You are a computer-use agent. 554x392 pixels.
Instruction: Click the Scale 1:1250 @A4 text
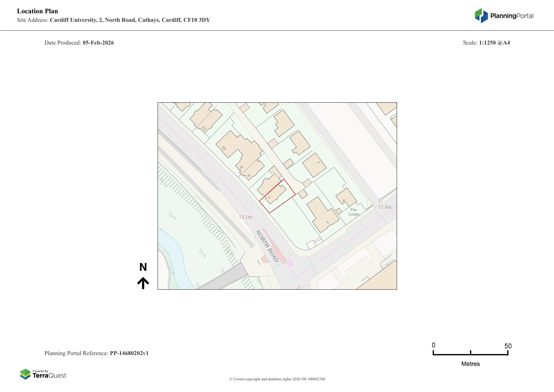494,43
